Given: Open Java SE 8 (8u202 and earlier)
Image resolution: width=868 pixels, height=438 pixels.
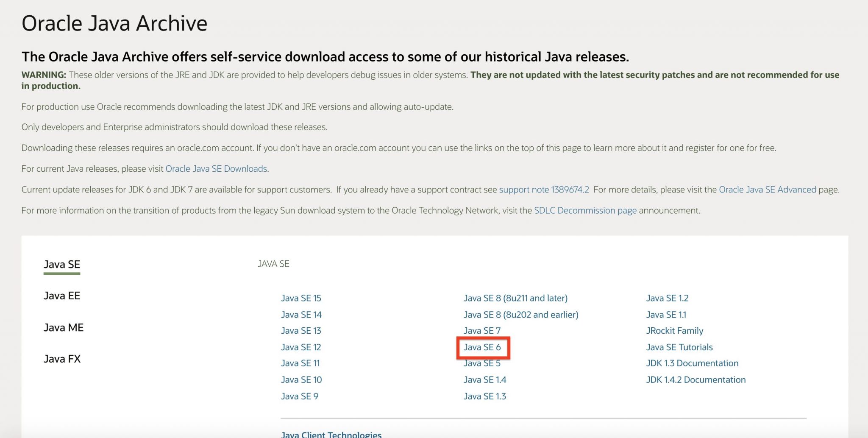Looking at the screenshot, I should 520,315.
